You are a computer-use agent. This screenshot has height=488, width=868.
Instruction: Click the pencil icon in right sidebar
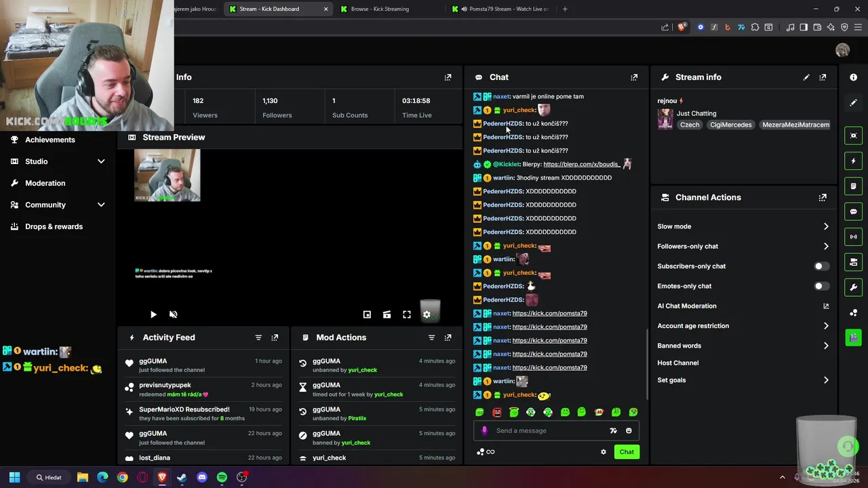[x=853, y=103]
